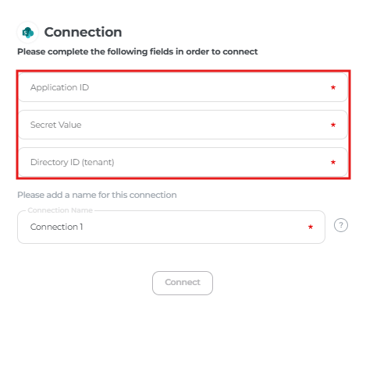Click the red asterisk in Application ID field
This screenshot has width=366, height=370.
pyautogui.click(x=333, y=87)
